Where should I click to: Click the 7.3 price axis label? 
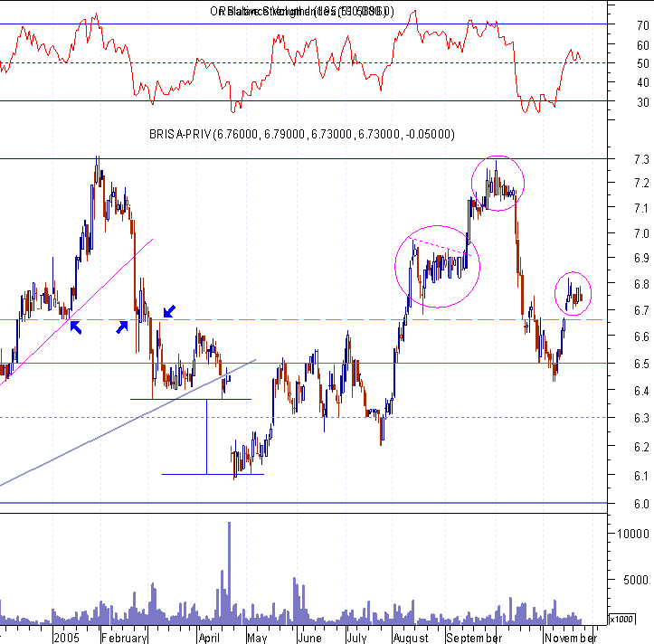pyautogui.click(x=641, y=159)
